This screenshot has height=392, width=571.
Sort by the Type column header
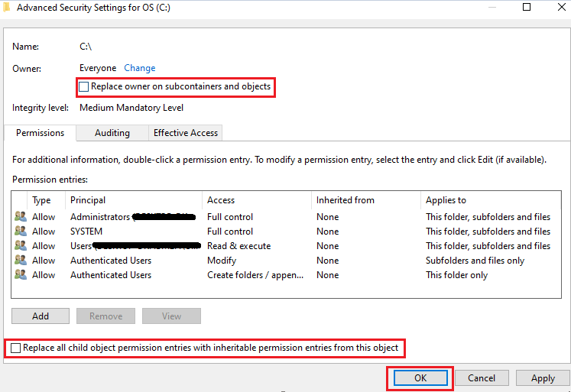46,200
